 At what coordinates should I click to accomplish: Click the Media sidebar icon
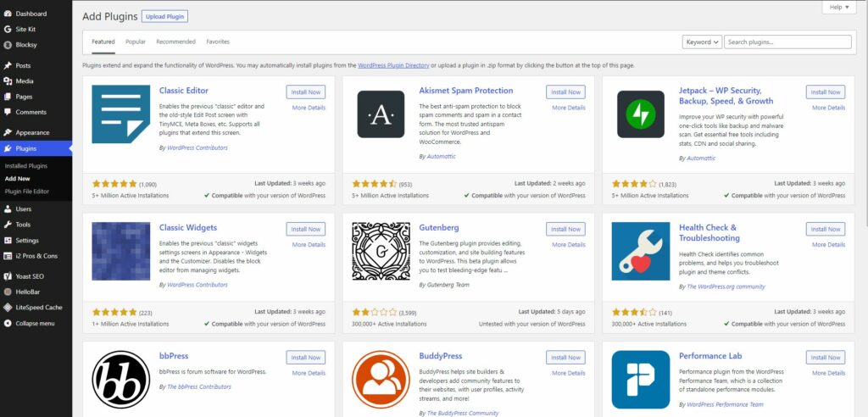8,81
